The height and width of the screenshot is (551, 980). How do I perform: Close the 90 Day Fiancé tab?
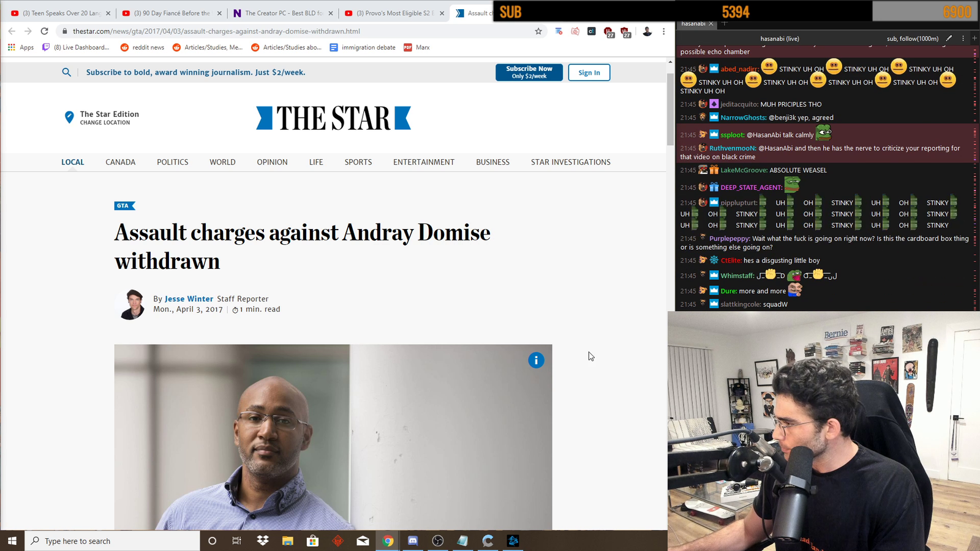click(x=219, y=13)
